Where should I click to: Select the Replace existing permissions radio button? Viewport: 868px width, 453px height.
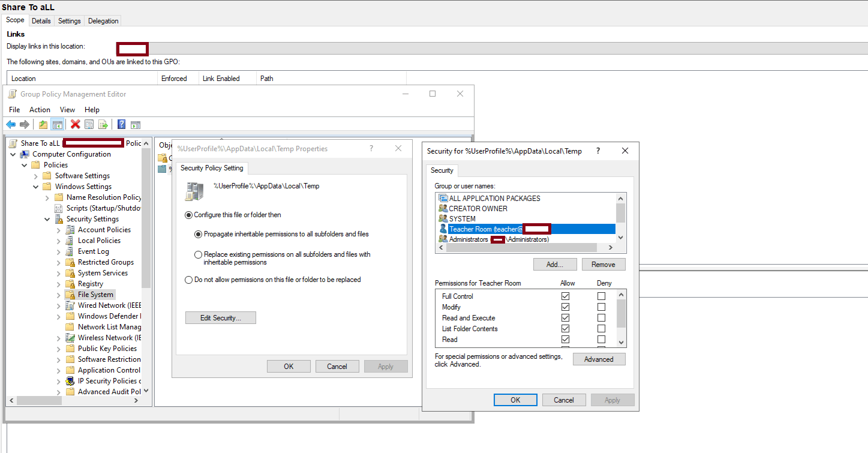(x=198, y=254)
